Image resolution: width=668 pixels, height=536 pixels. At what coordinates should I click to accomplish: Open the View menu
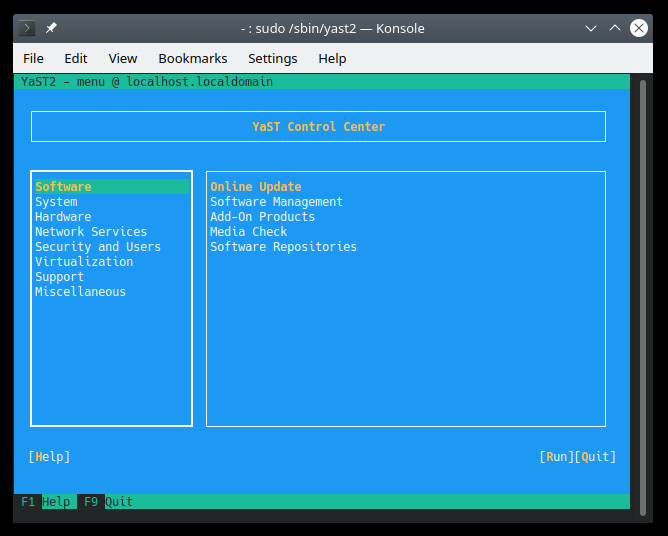coord(123,58)
